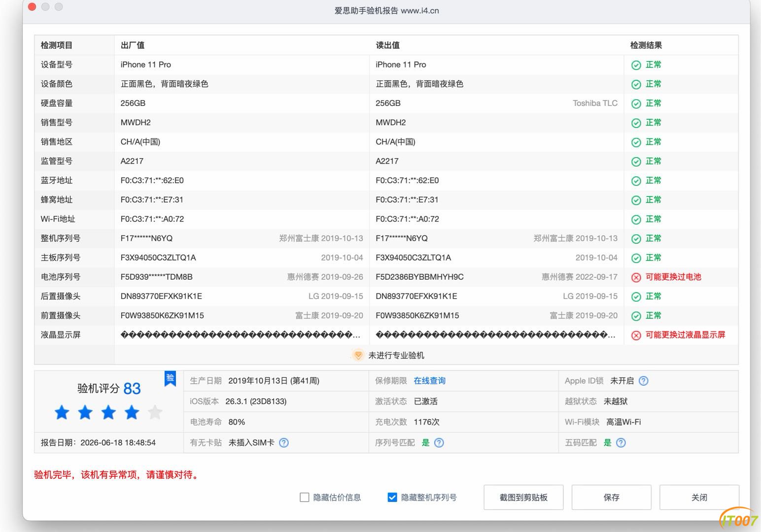The width and height of the screenshot is (761, 532).
Task: Open the help icon beside 序列号匹配
Action: [x=439, y=443]
